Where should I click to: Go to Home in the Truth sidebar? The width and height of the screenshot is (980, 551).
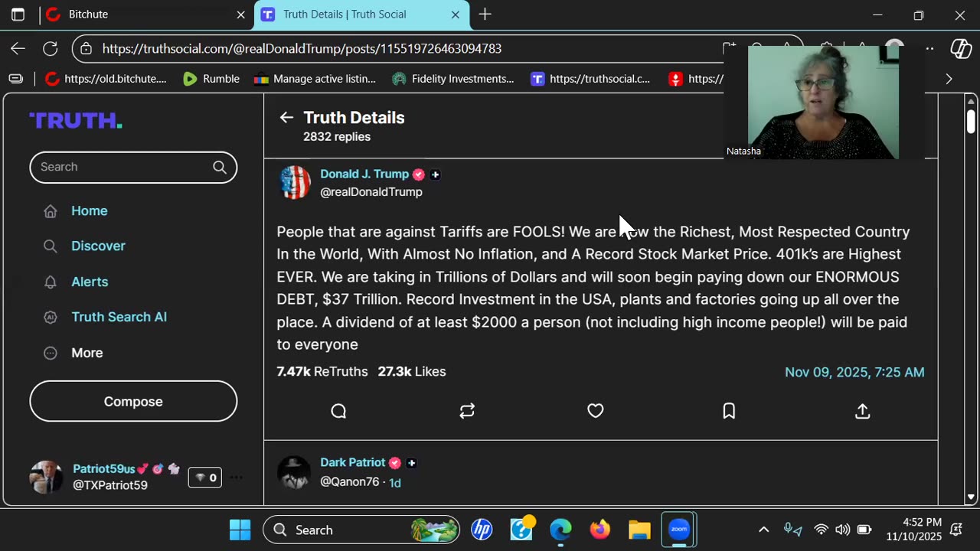(x=90, y=211)
